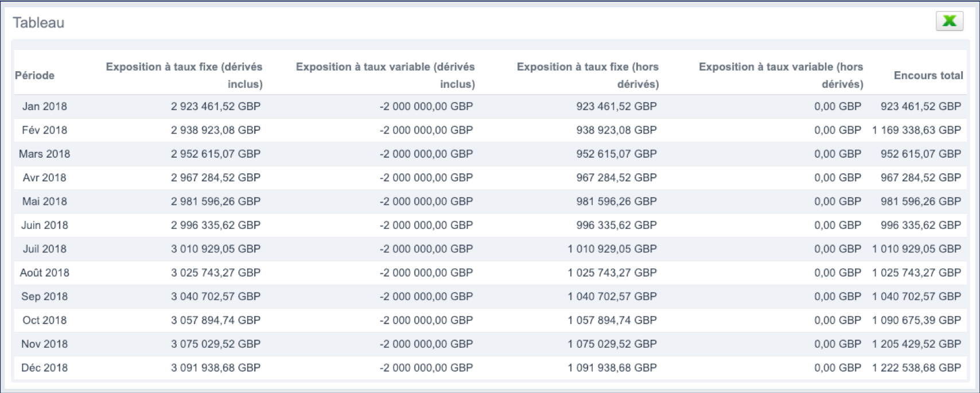Screen dimensions: 980x393
Task: Click Encours total 1 040 702,57 GBP
Action: [x=916, y=297]
